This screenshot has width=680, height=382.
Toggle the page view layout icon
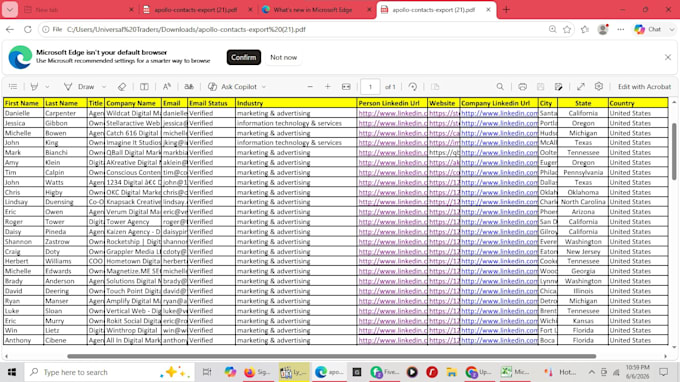point(144,87)
